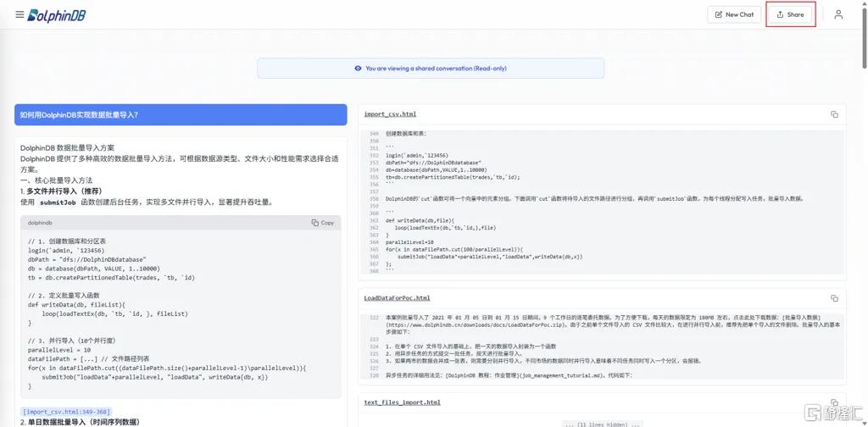This screenshot has height=427, width=868.
Task: Select heading '2. 单日数据批量导入（时间序列数据）'
Action: point(80,423)
